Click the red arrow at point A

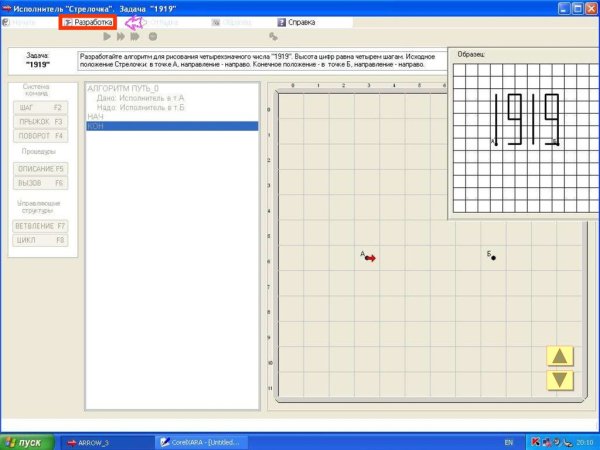click(370, 258)
